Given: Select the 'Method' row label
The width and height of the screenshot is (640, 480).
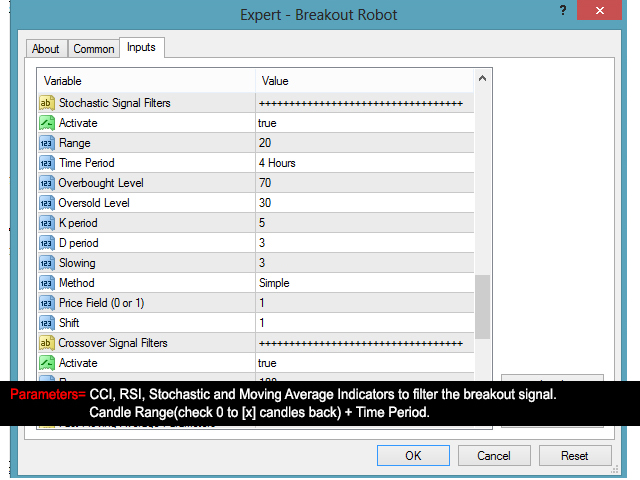Looking at the screenshot, I should pos(77,283).
